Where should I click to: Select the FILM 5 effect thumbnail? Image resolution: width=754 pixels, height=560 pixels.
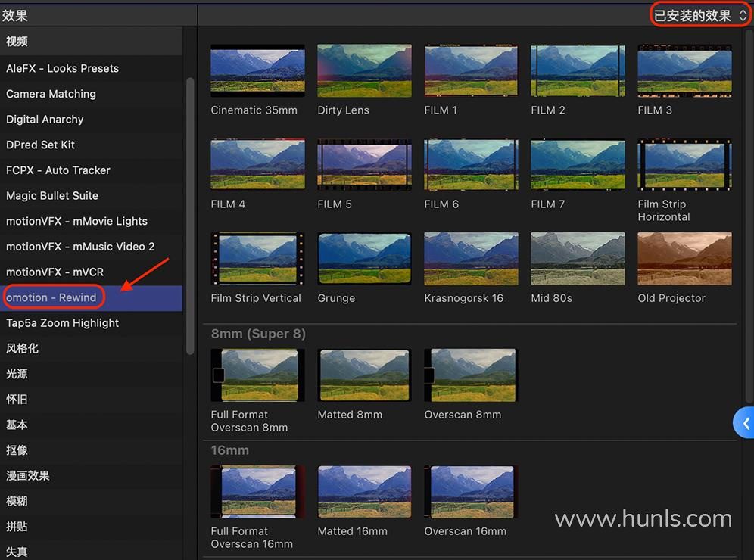(364, 164)
